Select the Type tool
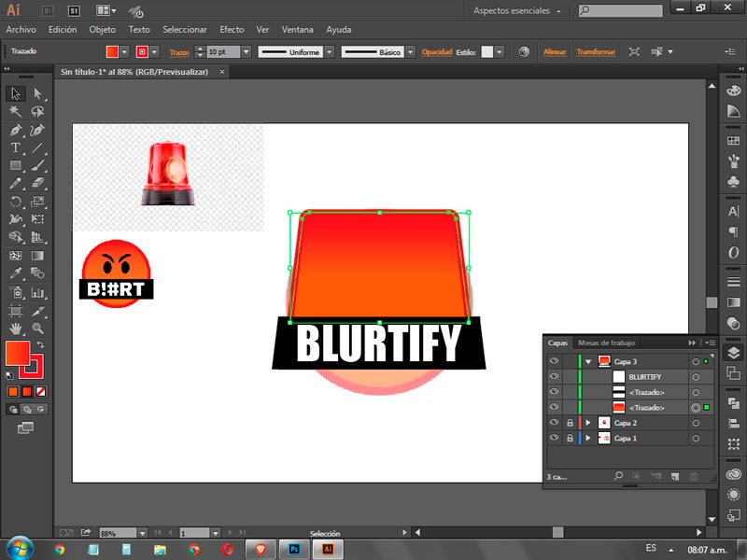 coord(16,147)
